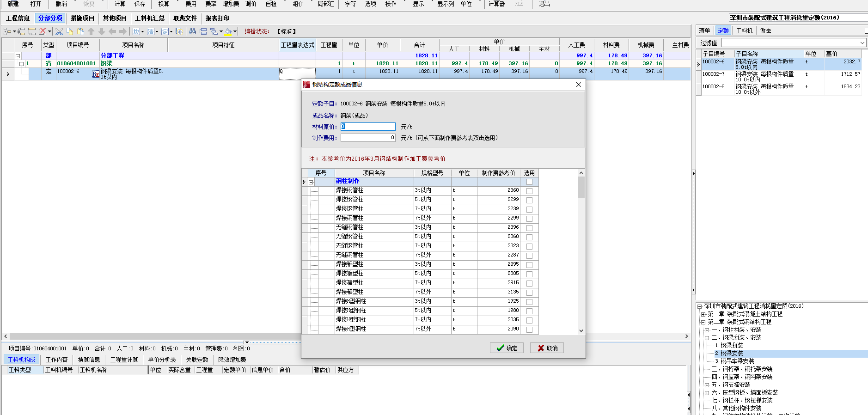The height and width of the screenshot is (415, 868).
Task: Click the second toolbar icon for sub-item insert
Action: (21, 31)
